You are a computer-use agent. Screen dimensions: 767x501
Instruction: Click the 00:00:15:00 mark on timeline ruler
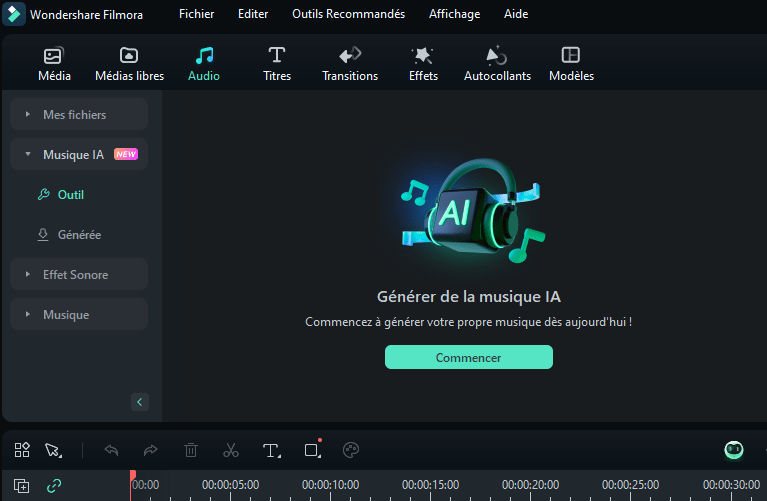pyautogui.click(x=430, y=485)
